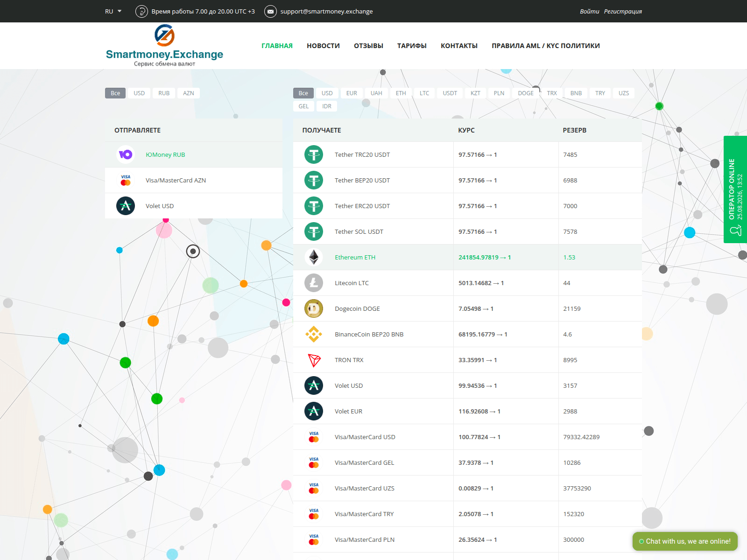This screenshot has height=560, width=747.
Task: Click the Регистрация link
Action: (623, 11)
